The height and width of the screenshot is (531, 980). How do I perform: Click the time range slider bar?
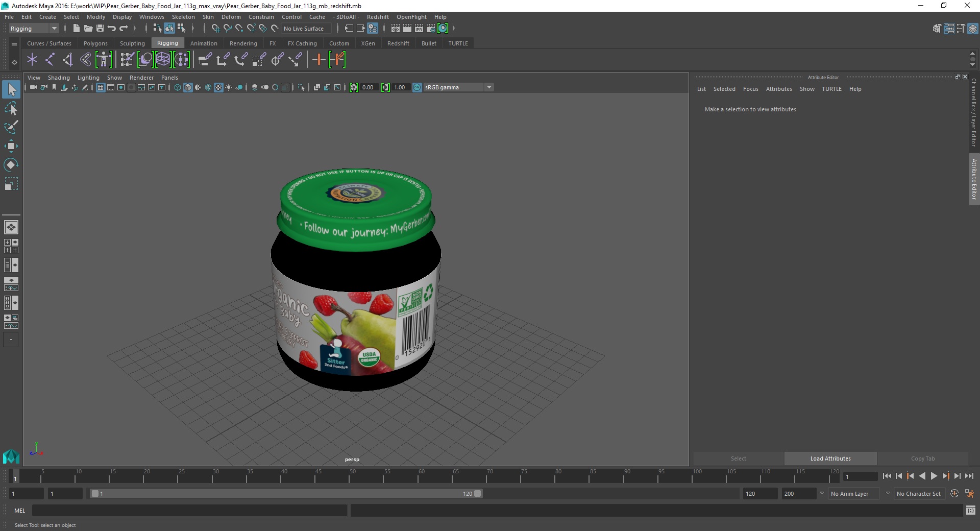286,494
